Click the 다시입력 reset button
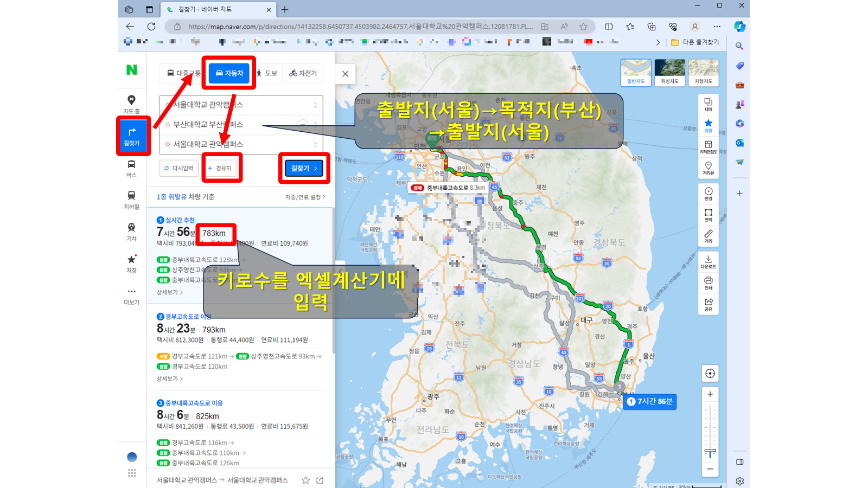This screenshot has height=488, width=868. (x=178, y=168)
